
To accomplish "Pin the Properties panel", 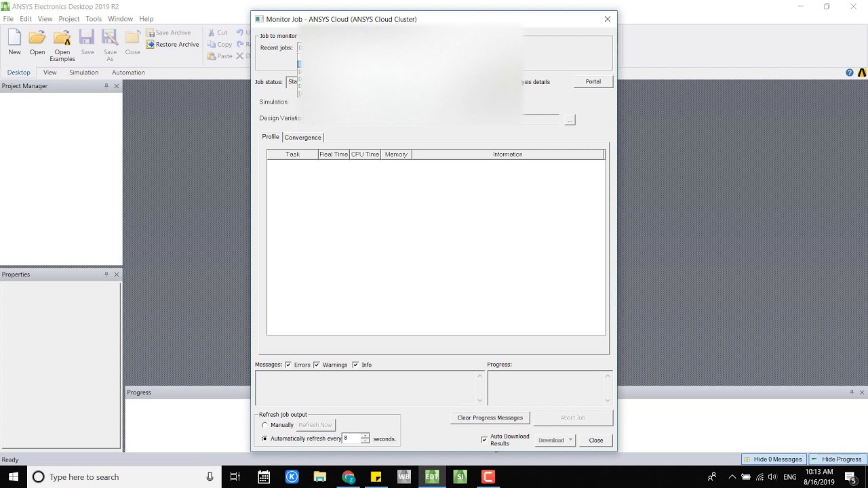I will pyautogui.click(x=106, y=274).
